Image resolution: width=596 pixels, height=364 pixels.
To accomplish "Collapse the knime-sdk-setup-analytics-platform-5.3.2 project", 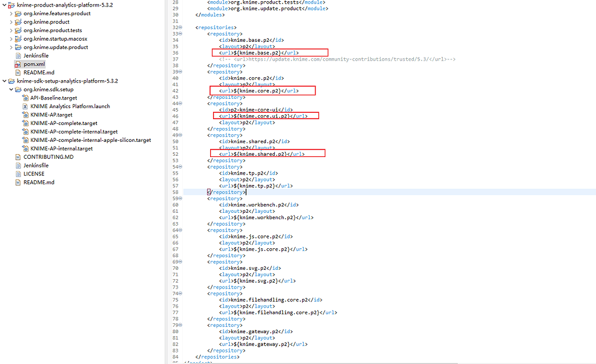I will pyautogui.click(x=4, y=81).
